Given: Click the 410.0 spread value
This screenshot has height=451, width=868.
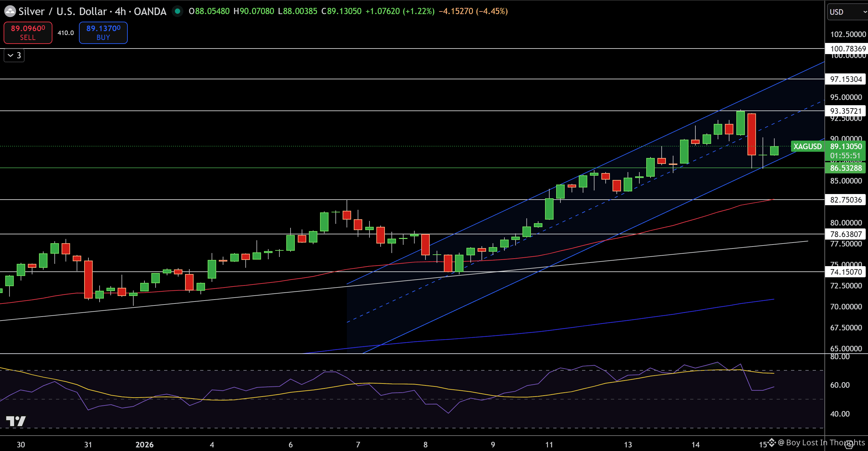Looking at the screenshot, I should tap(66, 33).
